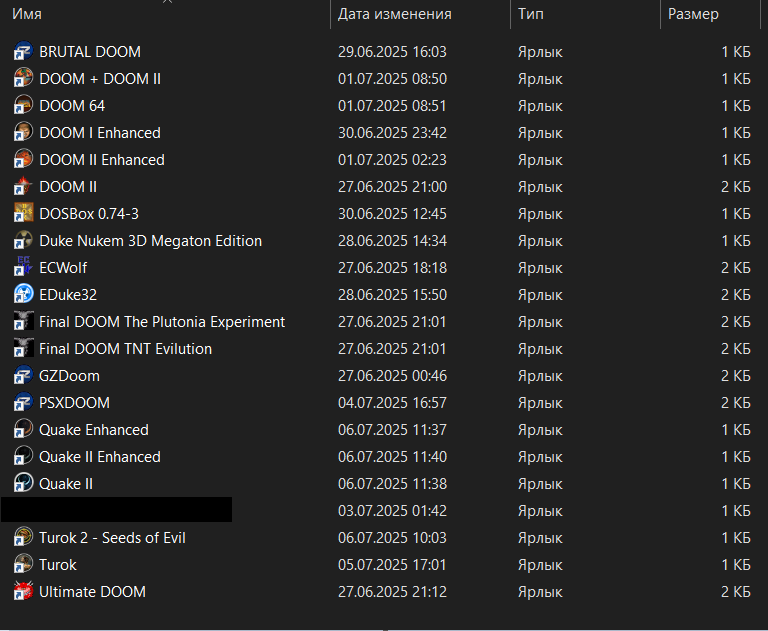Click the GZDoom shortcut icon

(x=23, y=375)
